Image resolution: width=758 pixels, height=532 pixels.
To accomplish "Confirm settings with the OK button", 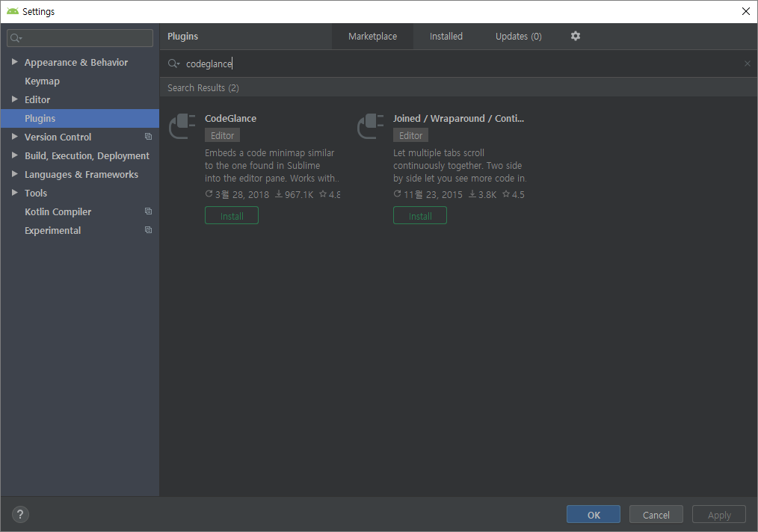I will click(593, 515).
